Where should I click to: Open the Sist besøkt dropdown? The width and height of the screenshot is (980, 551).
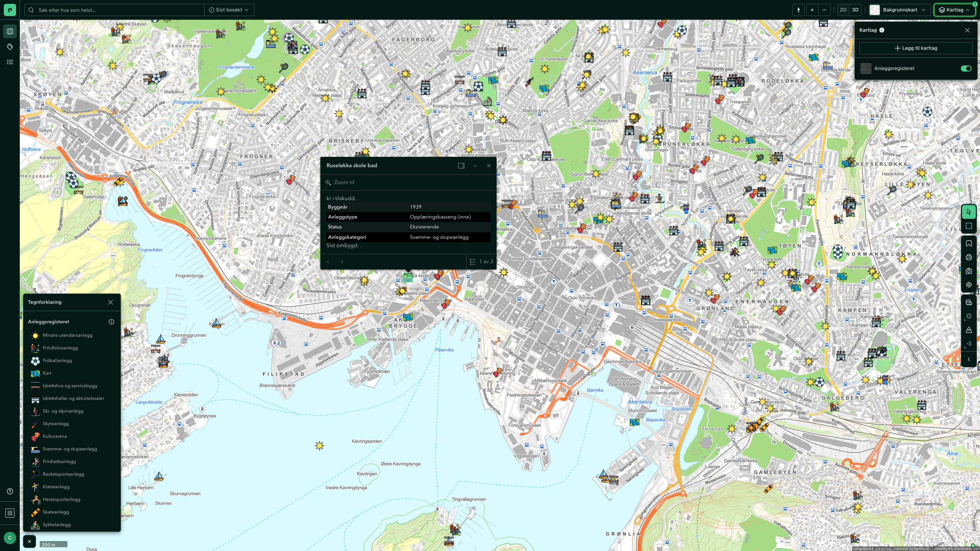click(229, 10)
